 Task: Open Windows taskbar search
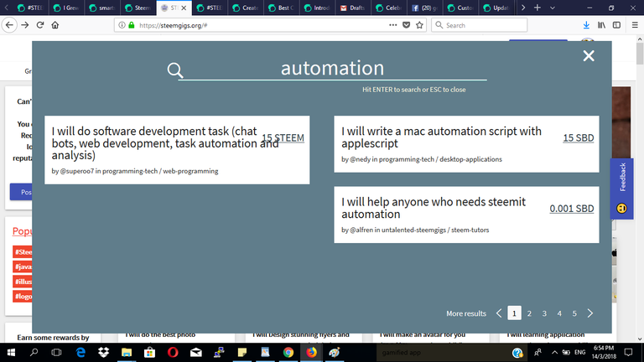[x=34, y=352]
